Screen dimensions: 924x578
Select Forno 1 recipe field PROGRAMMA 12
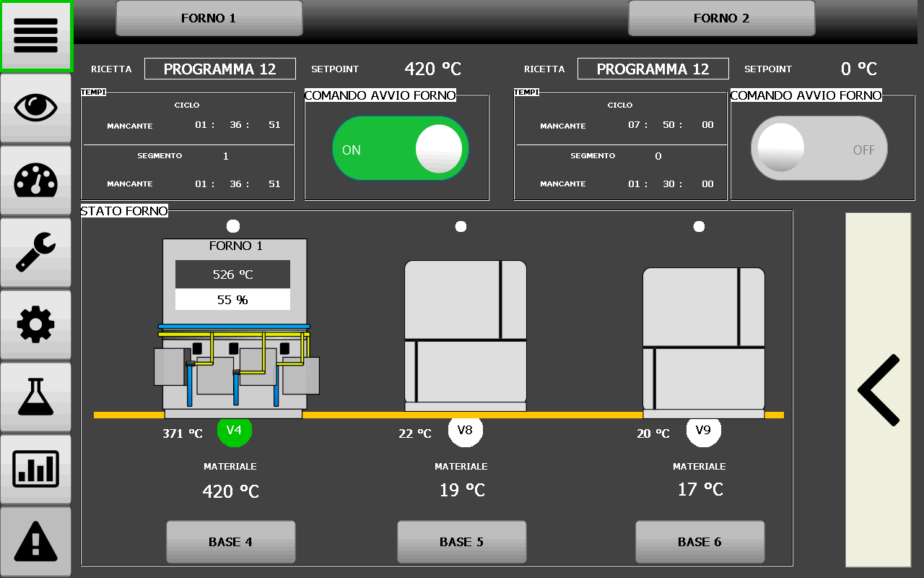pyautogui.click(x=220, y=69)
